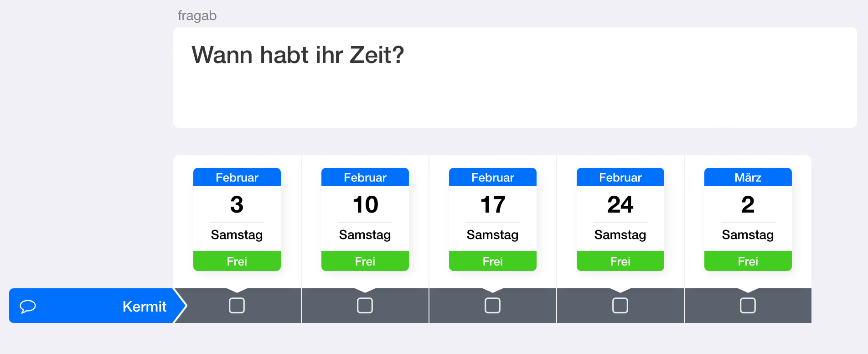Click the "Wann habt ihr Zeit?" heading

[298, 55]
